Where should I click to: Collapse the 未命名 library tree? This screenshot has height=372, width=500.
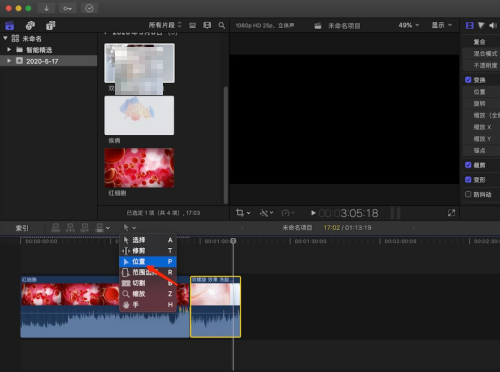pyautogui.click(x=5, y=38)
